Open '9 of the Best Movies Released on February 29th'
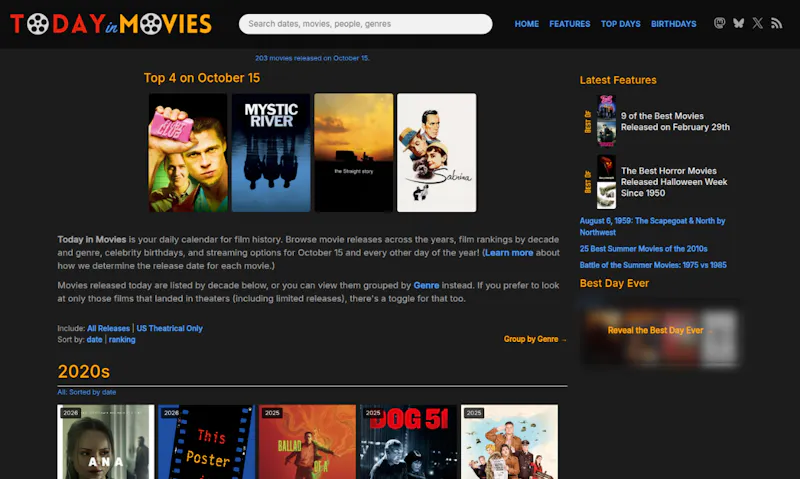 click(x=675, y=121)
